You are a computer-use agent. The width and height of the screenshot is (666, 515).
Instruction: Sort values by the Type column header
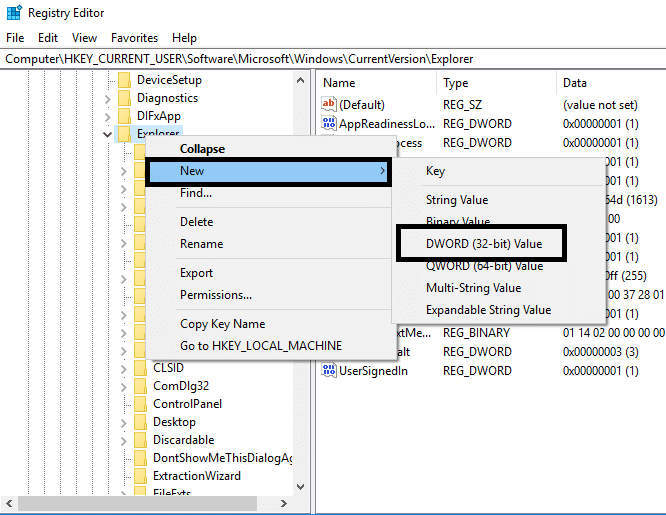pos(456,83)
